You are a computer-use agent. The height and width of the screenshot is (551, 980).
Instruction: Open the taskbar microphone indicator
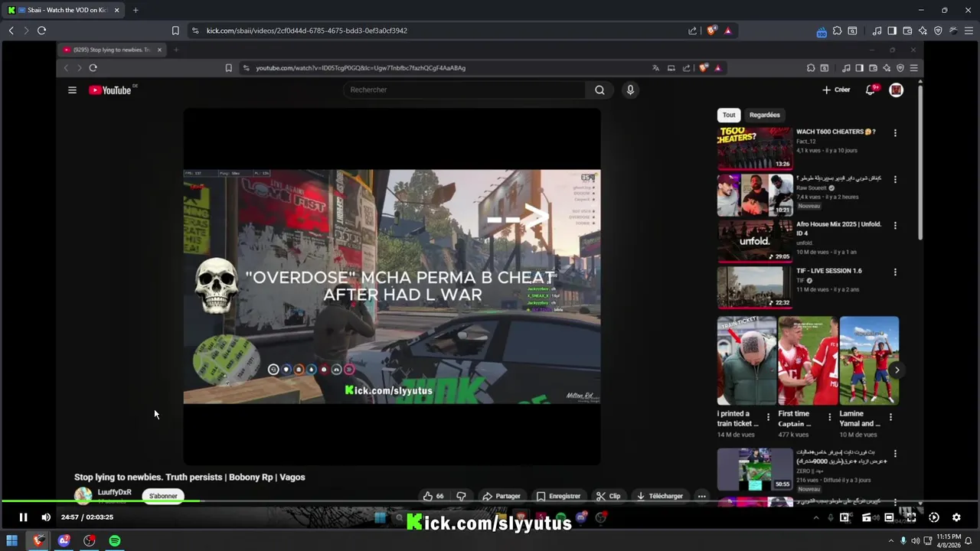[x=903, y=541]
